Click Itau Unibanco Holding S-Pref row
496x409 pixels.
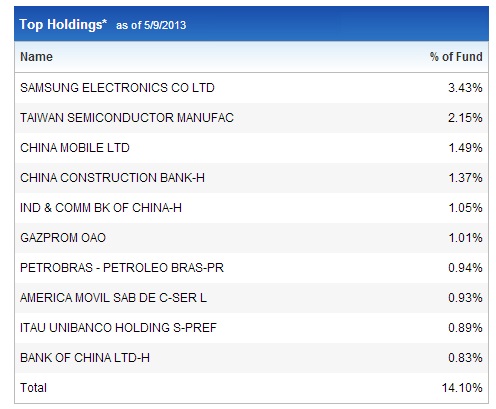pos(251,328)
